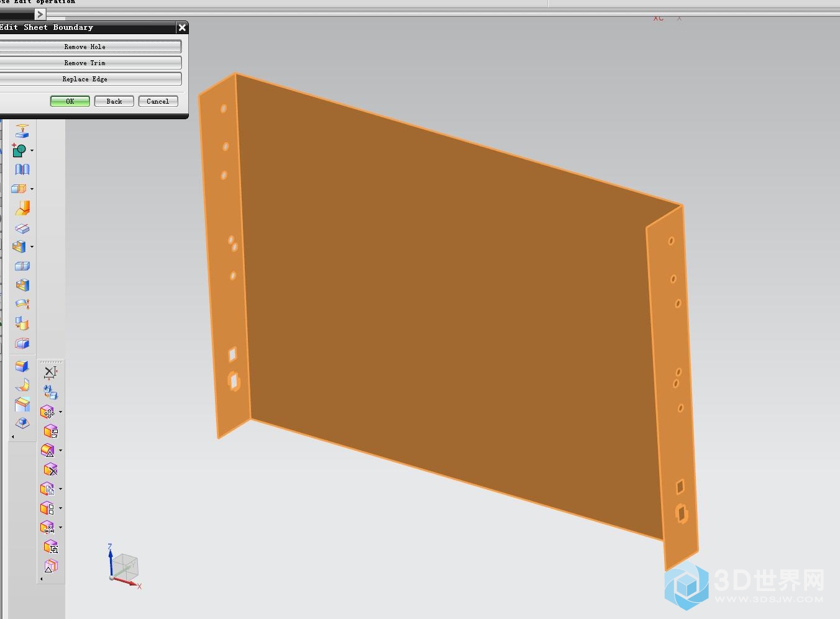
Task: Click the divided blue block icon
Action: tap(22, 266)
